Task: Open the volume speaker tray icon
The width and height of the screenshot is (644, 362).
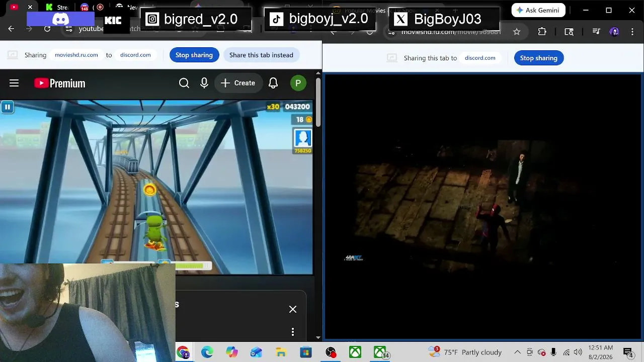Action: [x=578, y=352]
